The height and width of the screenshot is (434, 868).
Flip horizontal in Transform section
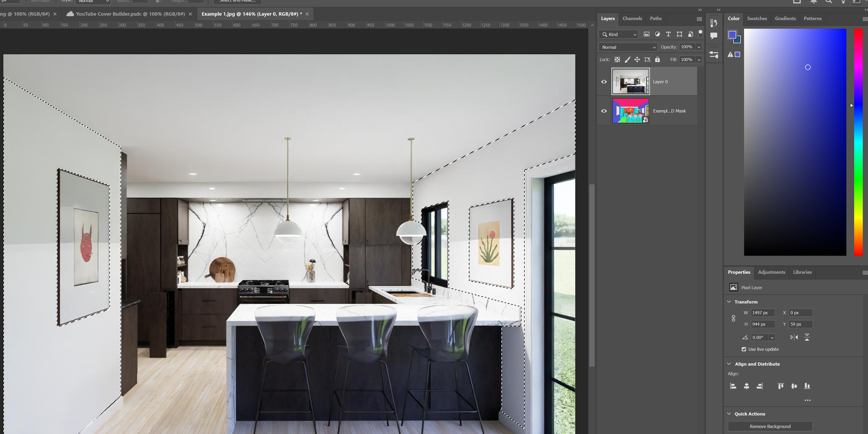tap(794, 337)
